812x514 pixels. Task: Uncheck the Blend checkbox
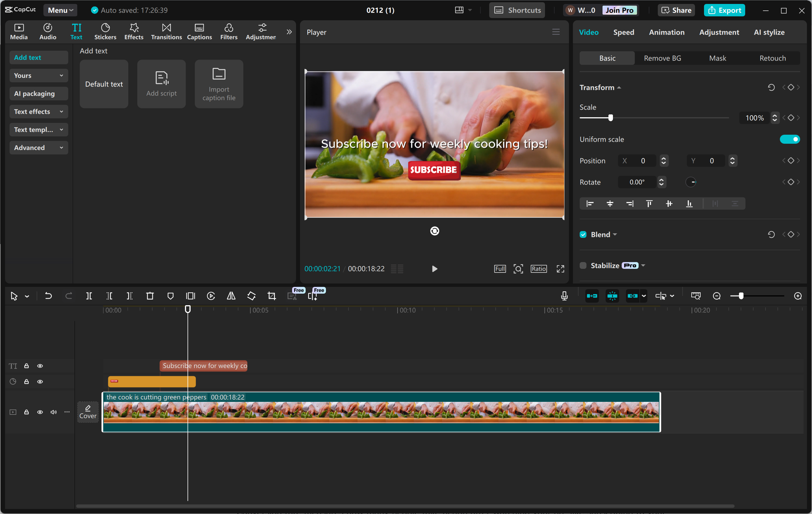(x=583, y=234)
